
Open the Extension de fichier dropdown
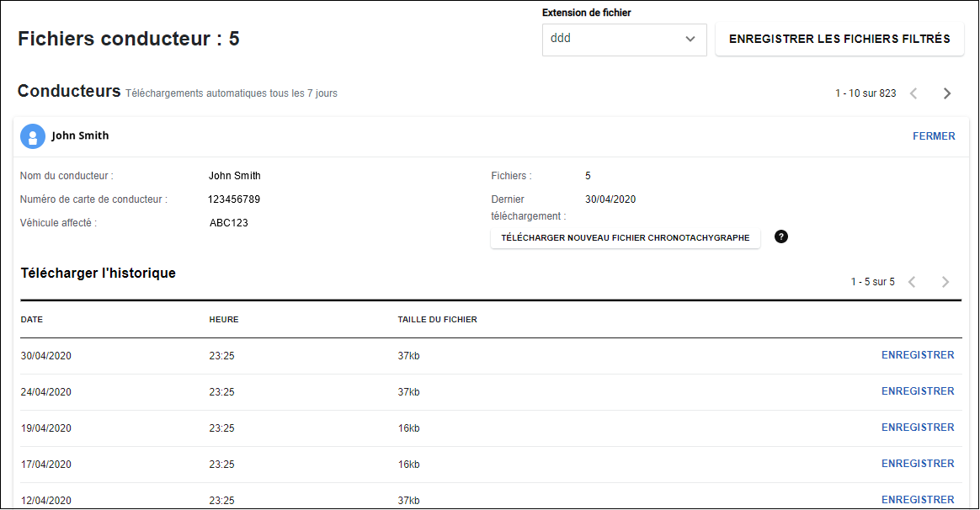pyautogui.click(x=625, y=40)
